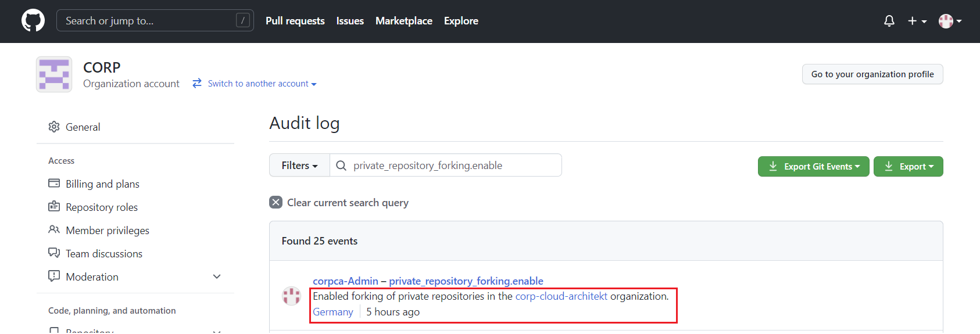Focus the Search or jump to field
Screen dimensions: 980x334
[155, 20]
